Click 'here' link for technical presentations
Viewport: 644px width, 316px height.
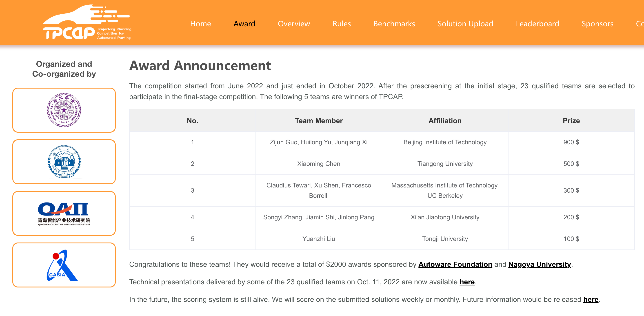click(467, 282)
